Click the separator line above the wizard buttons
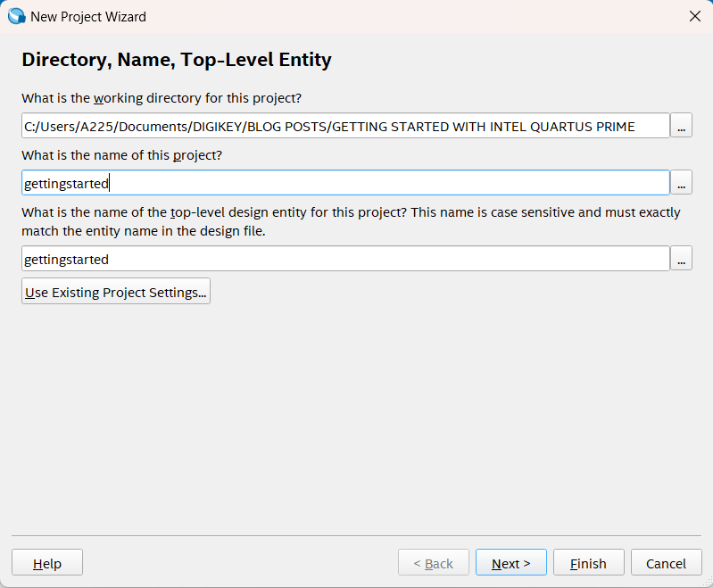Screen dimensions: 713x588 pos(356,535)
